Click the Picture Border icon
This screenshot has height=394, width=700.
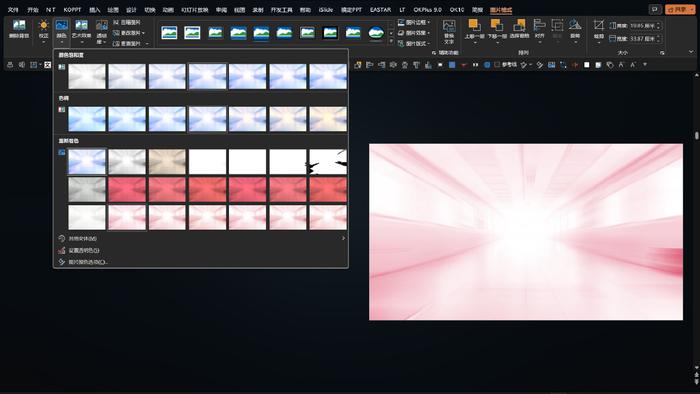coord(401,22)
